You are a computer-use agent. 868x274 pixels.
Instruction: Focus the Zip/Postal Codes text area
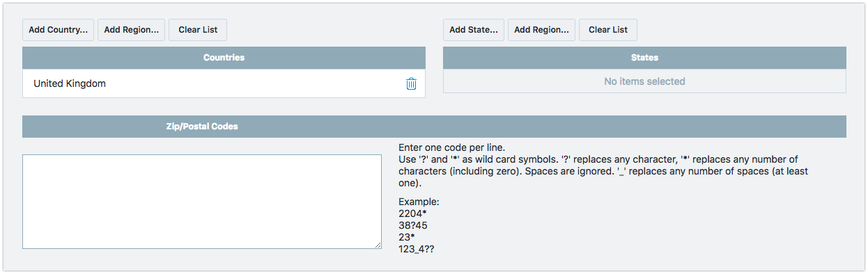[x=202, y=202]
